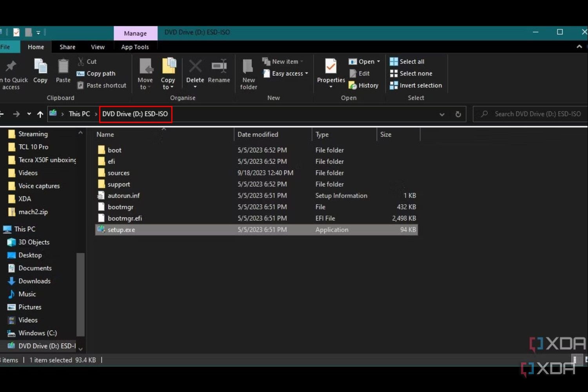Select the bootmgr.efi file

(256, 218)
